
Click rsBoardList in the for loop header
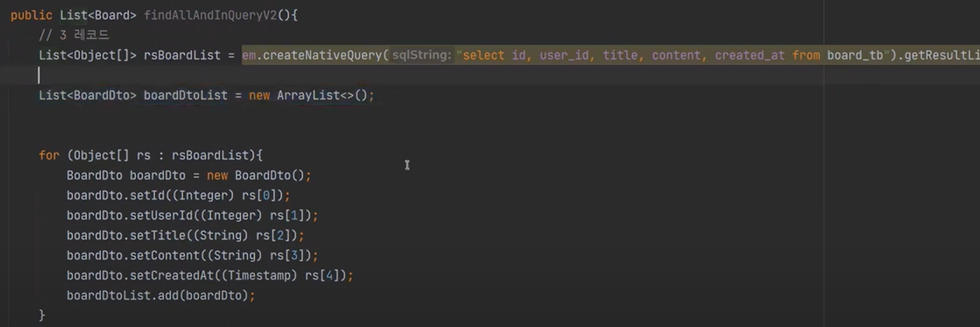point(210,155)
